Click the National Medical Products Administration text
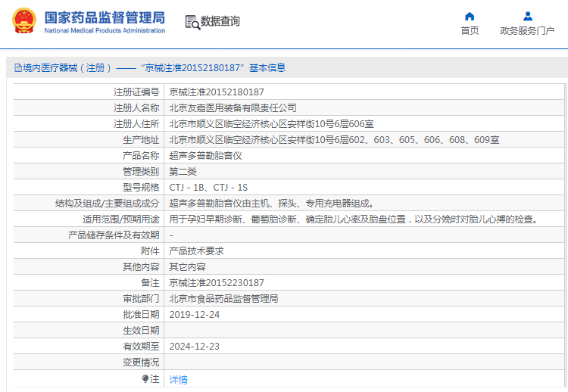The height and width of the screenshot is (392, 568). click(x=105, y=31)
